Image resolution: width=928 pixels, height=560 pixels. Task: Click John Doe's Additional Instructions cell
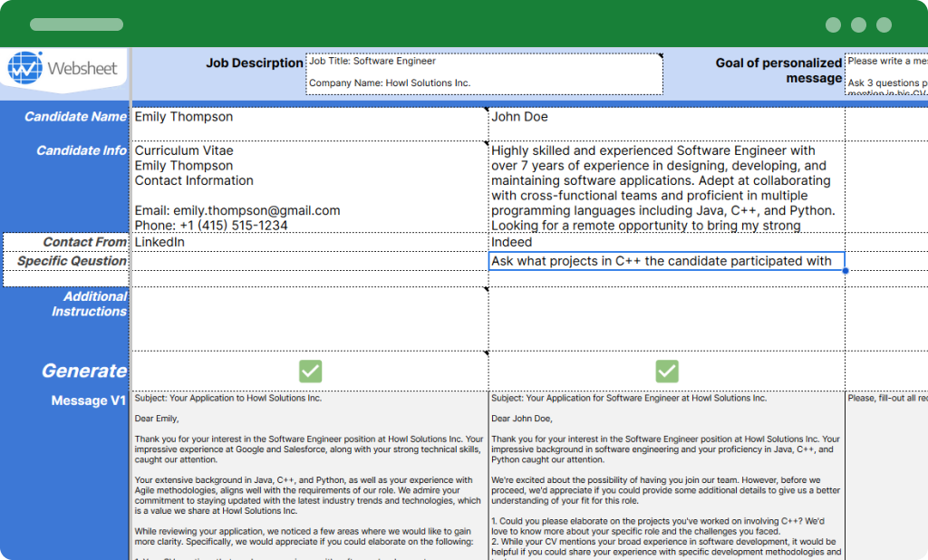pos(666,319)
